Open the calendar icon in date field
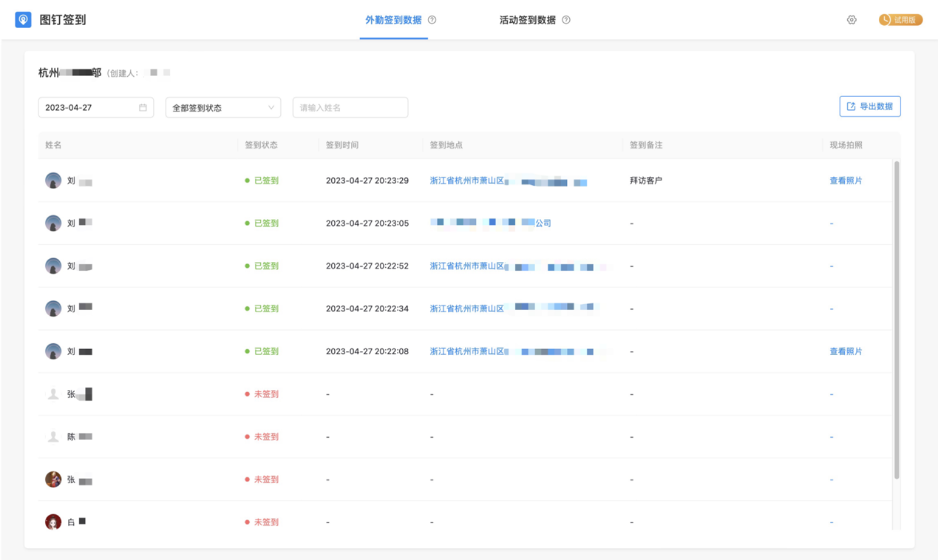 pyautogui.click(x=142, y=108)
